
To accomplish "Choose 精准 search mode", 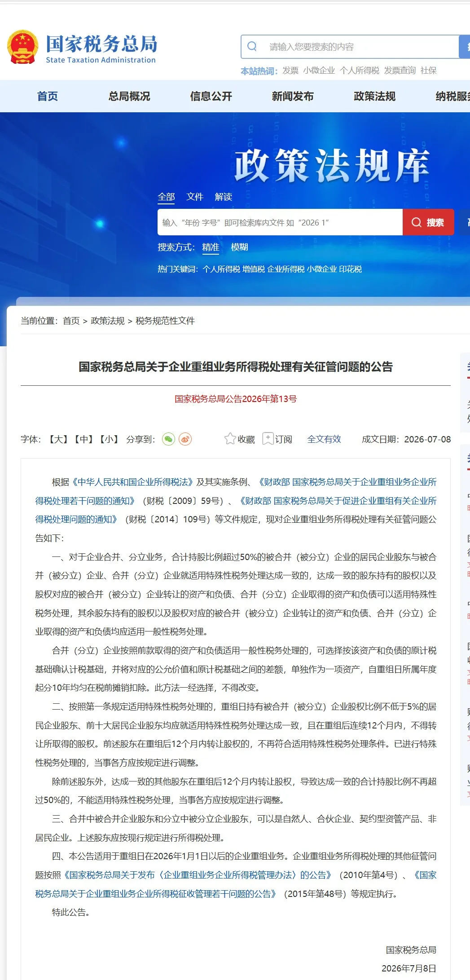I will 211,247.
